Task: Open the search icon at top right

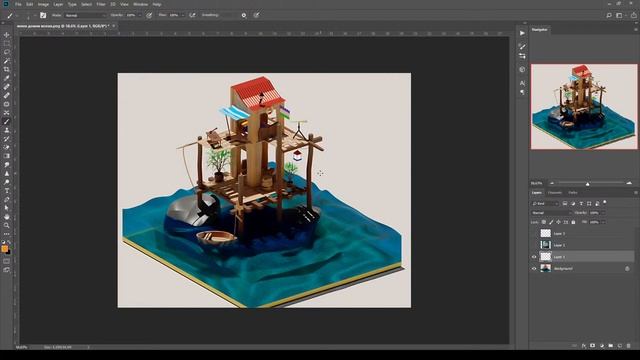Action: click(x=609, y=15)
